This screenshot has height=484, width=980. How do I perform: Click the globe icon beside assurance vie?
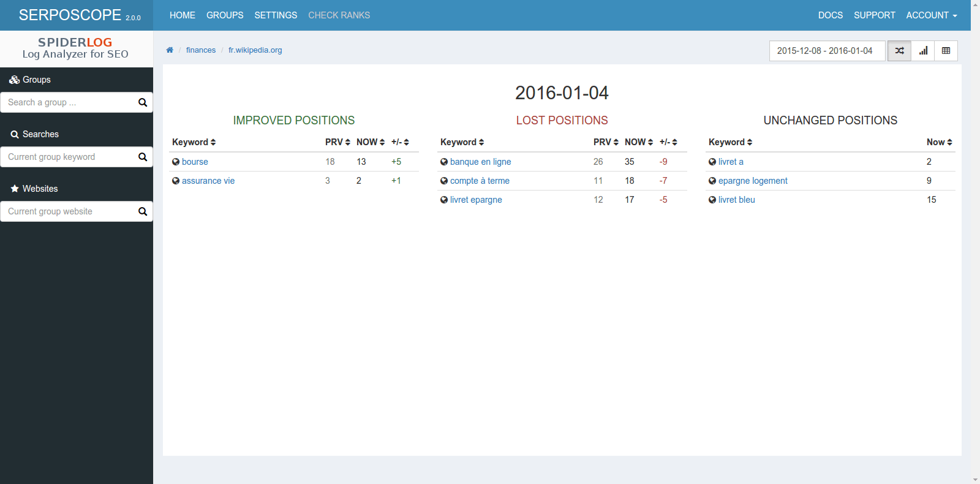176,181
